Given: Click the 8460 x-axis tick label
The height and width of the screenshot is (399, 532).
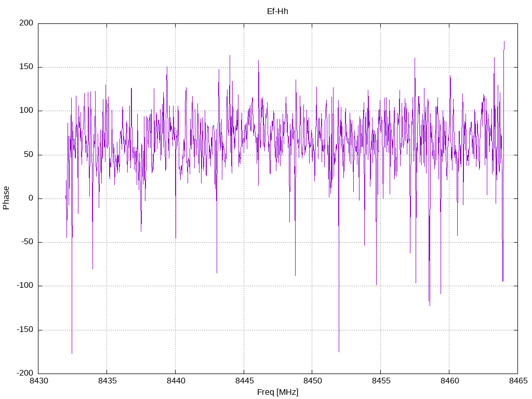Looking at the screenshot, I should pyautogui.click(x=449, y=381).
